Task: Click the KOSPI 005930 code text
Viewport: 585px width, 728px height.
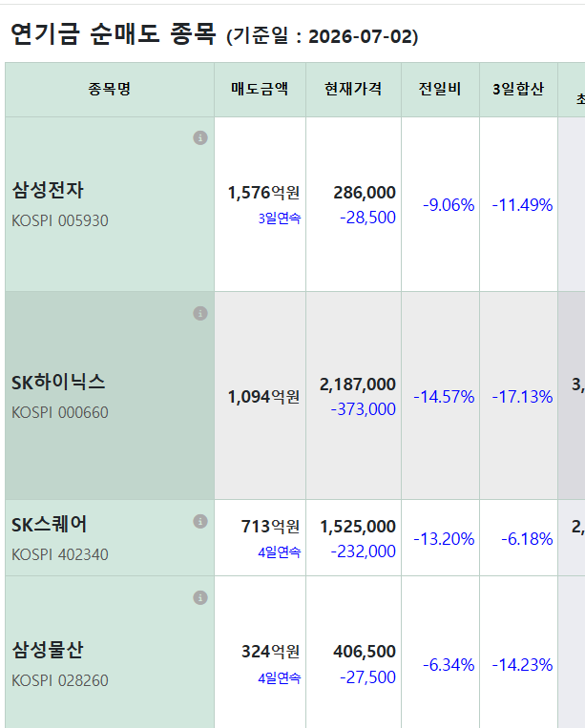Action: click(x=60, y=220)
